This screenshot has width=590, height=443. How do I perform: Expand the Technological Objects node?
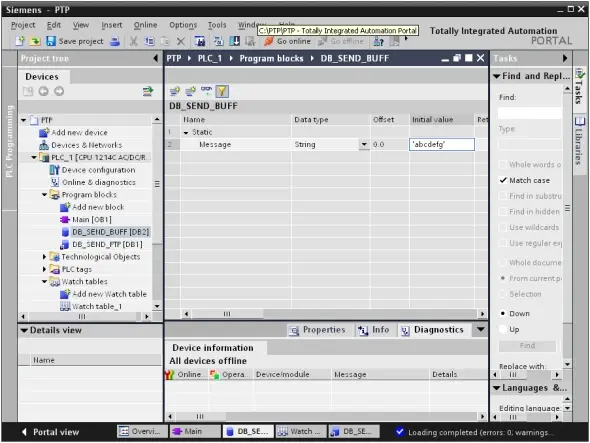[44, 257]
